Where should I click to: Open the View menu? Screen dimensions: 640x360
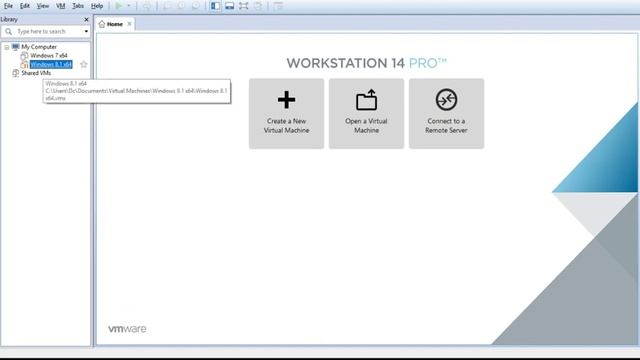tap(42, 6)
